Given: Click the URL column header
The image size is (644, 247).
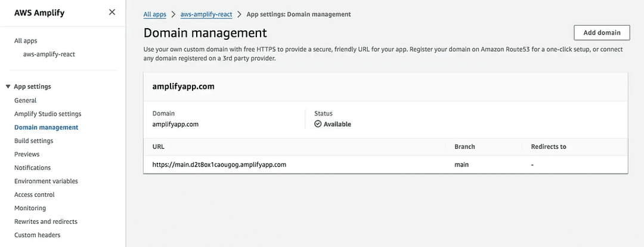Looking at the screenshot, I should point(159,147).
